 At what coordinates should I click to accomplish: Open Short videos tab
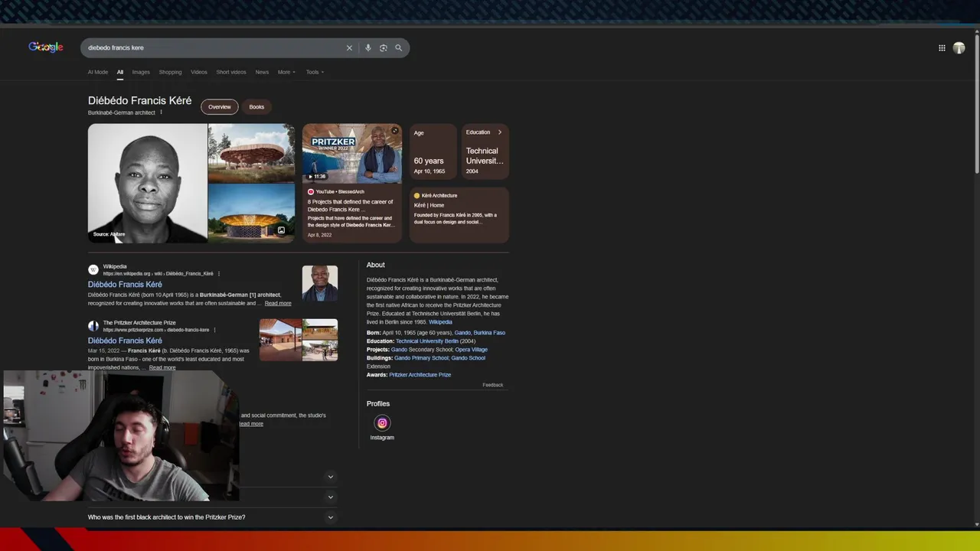click(x=231, y=72)
